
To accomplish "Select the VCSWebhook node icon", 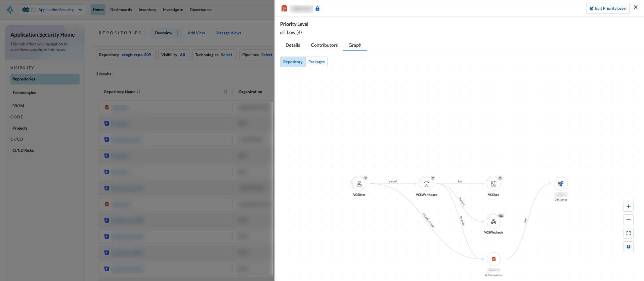I will 493,221.
